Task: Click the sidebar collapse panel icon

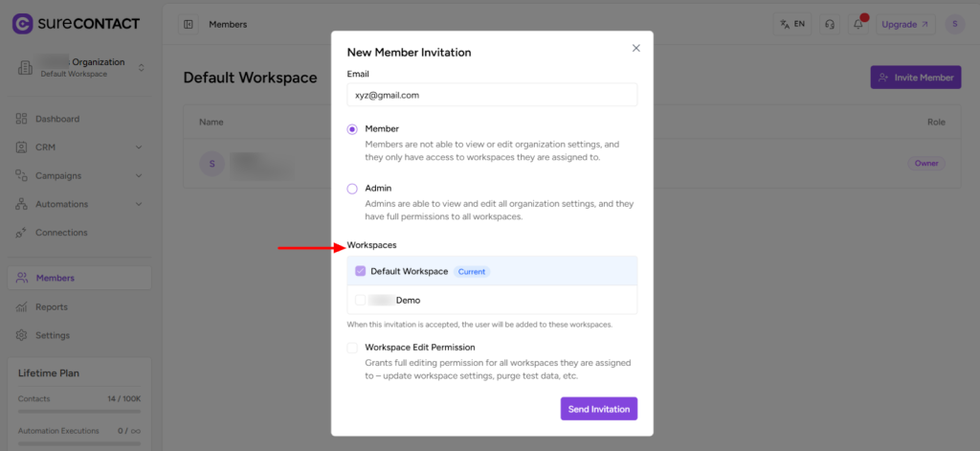Action: pos(189,24)
